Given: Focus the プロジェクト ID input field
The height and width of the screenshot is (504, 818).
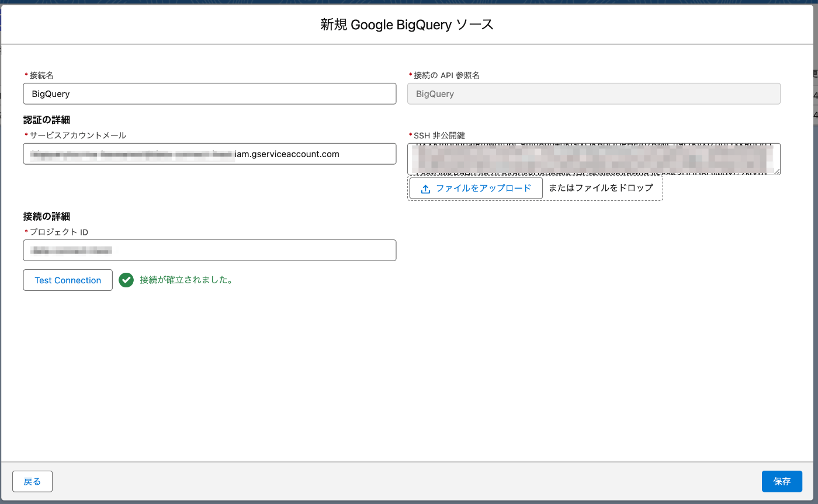Looking at the screenshot, I should tap(210, 251).
